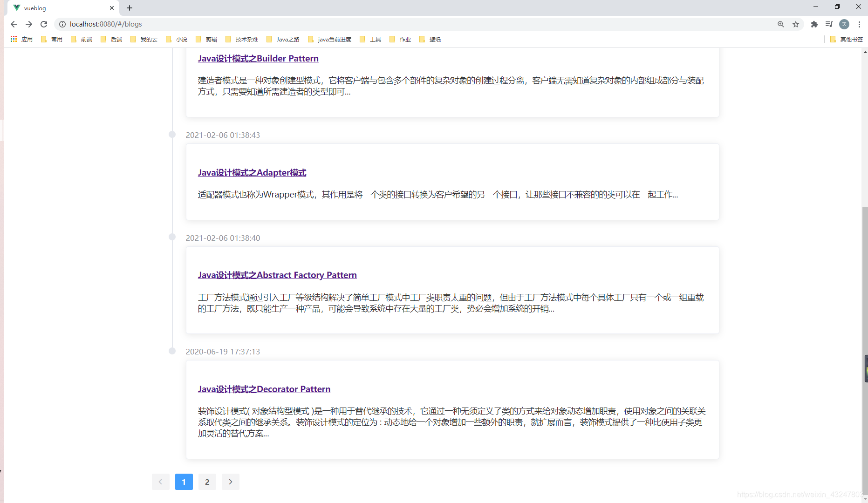Open the Java设计模式之Adapter模式 post
The height and width of the screenshot is (503, 868).
[252, 172]
